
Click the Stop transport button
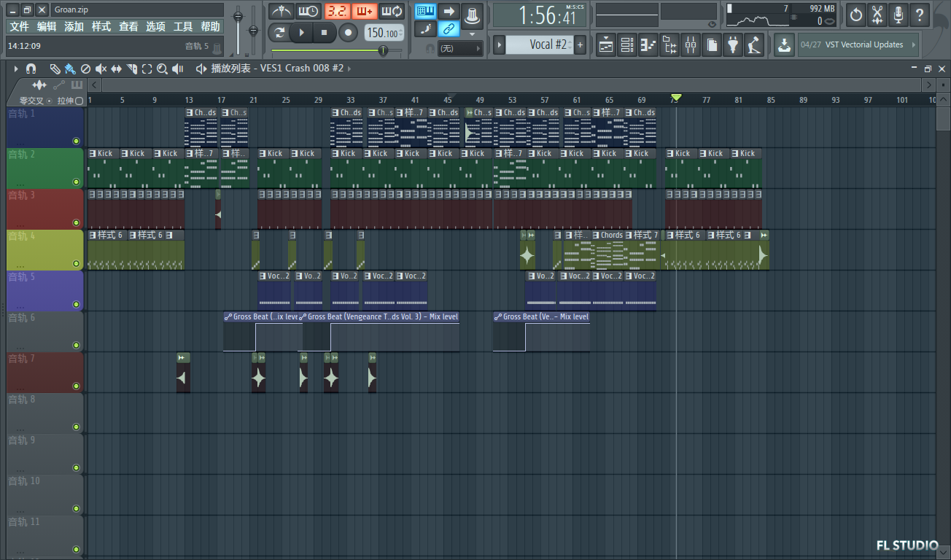click(325, 32)
